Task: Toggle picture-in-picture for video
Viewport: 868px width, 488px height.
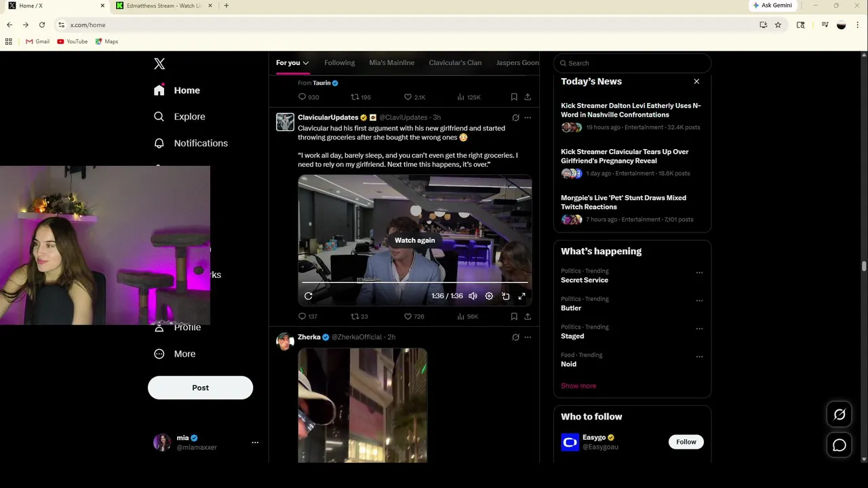Action: click(x=505, y=296)
